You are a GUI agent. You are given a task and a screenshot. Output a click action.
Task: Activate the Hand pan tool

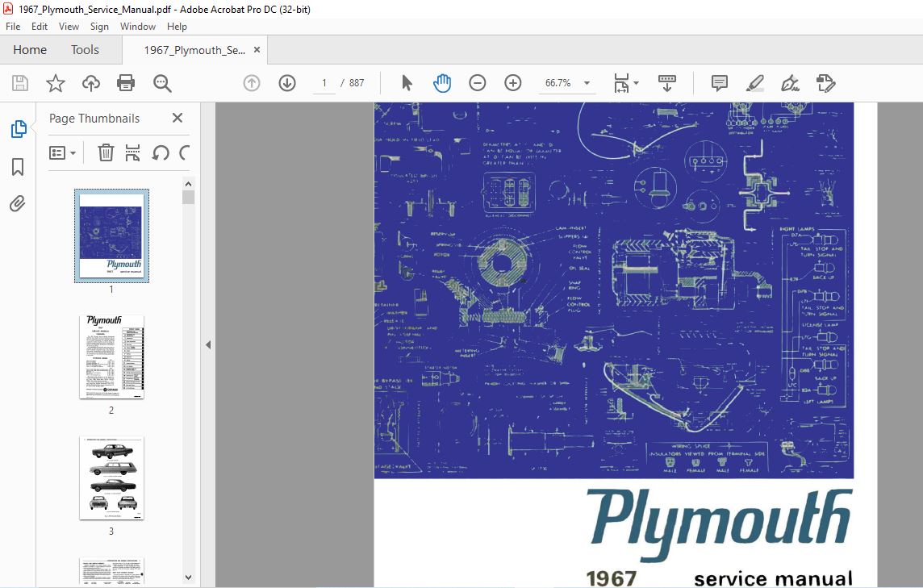(x=442, y=83)
